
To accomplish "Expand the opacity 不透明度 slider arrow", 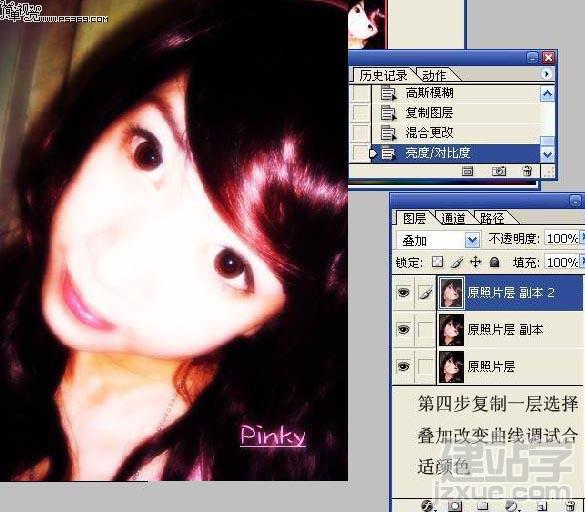I will coord(582,238).
